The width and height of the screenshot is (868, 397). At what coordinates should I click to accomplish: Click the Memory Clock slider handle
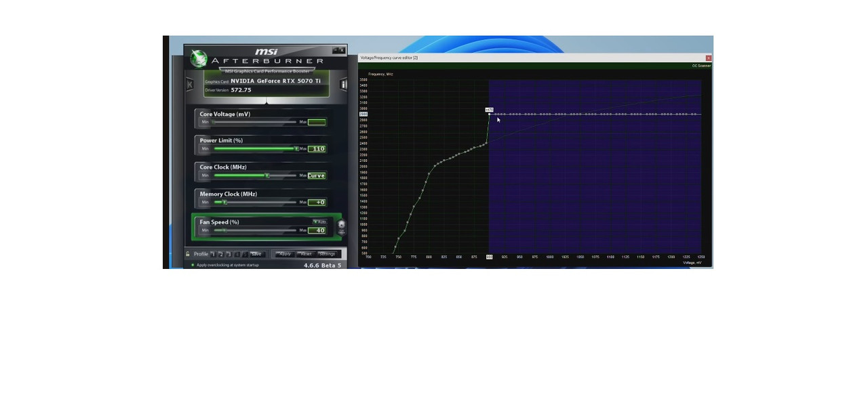[224, 202]
